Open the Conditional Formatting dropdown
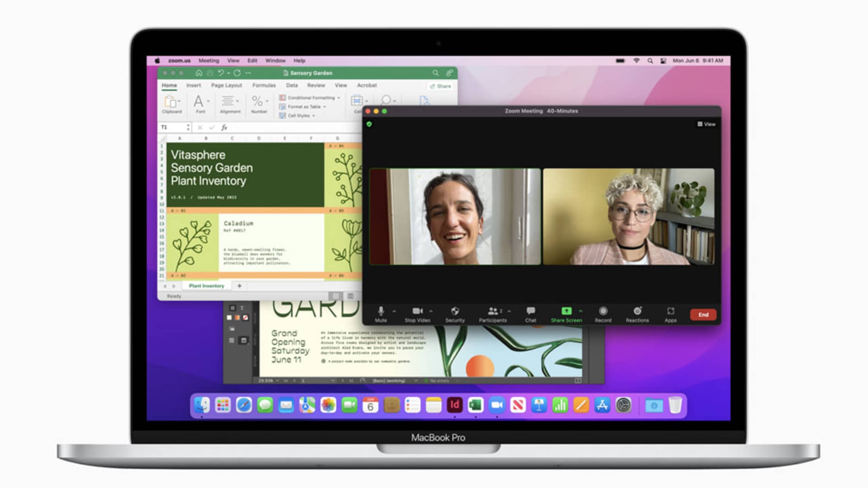This screenshot has width=868, height=488. (x=310, y=98)
